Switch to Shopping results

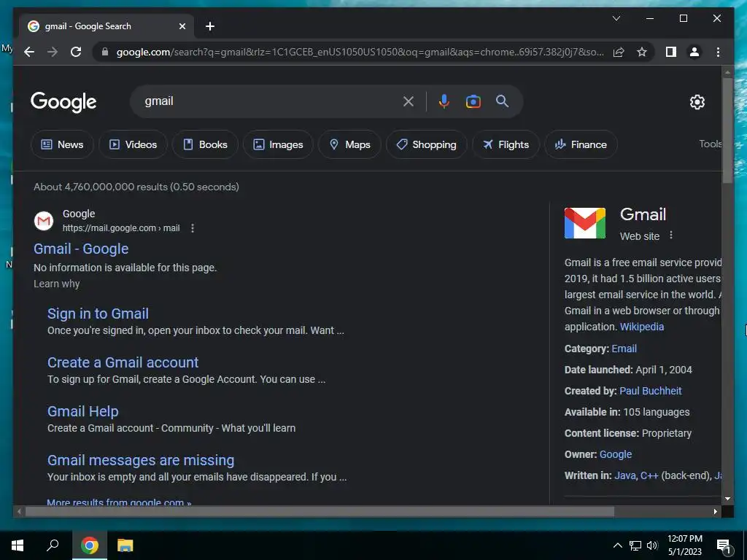point(426,144)
